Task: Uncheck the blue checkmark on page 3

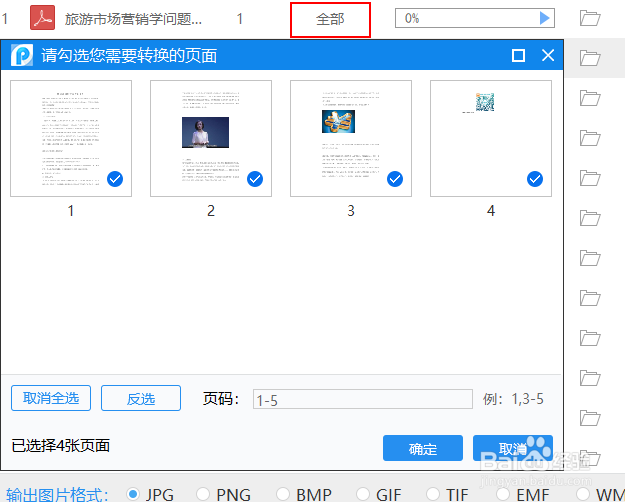Action: [395, 179]
